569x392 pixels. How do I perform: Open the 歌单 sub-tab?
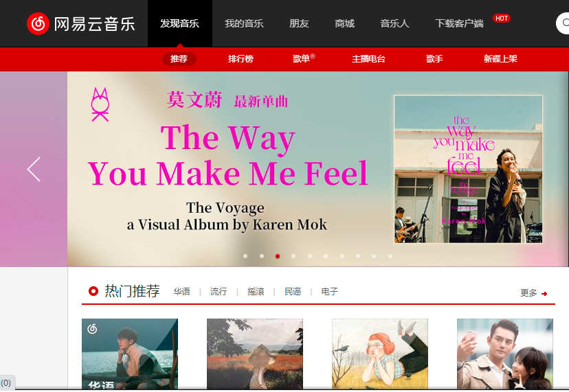301,59
